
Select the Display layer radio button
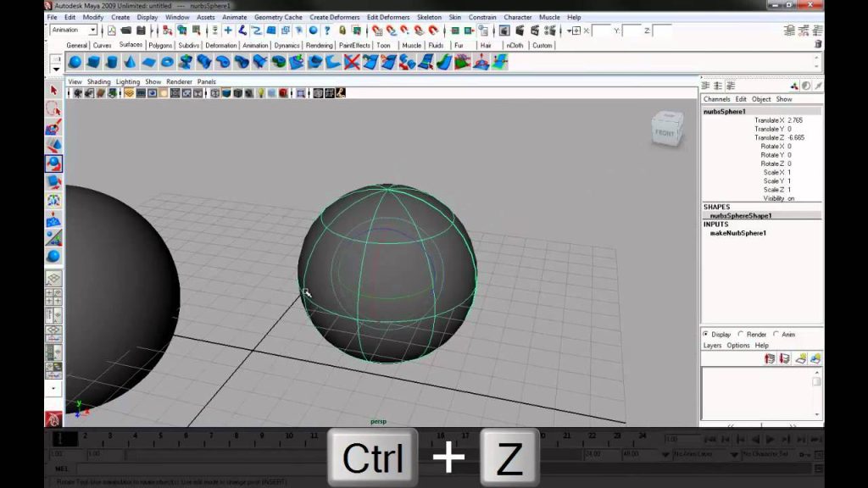(705, 334)
